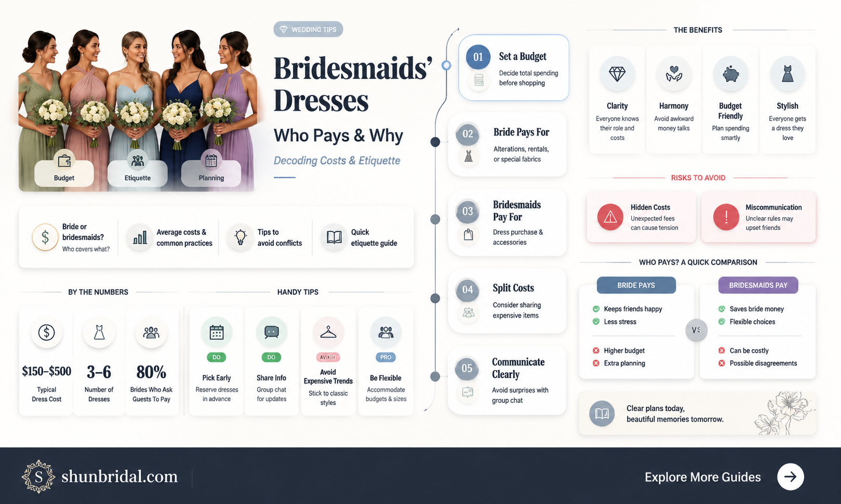The width and height of the screenshot is (841, 504).
Task: Click the timeline marker beside Split Costs
Action: [x=435, y=298]
